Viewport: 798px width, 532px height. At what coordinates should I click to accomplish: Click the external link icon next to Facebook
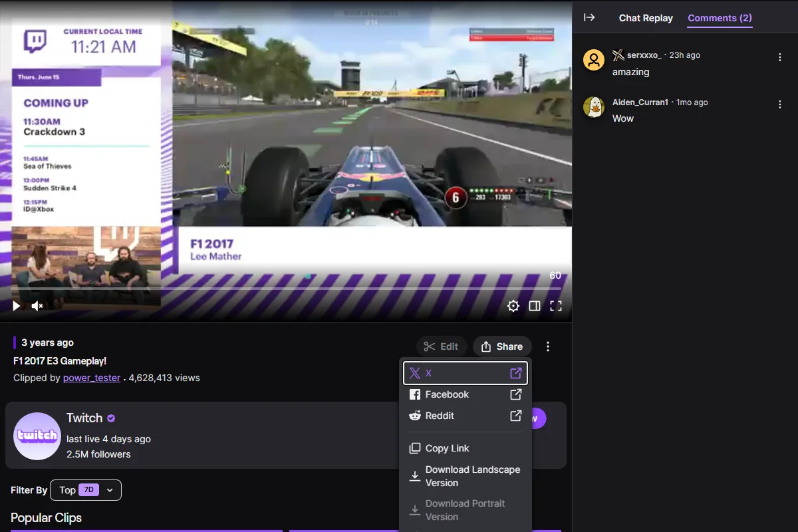point(515,394)
